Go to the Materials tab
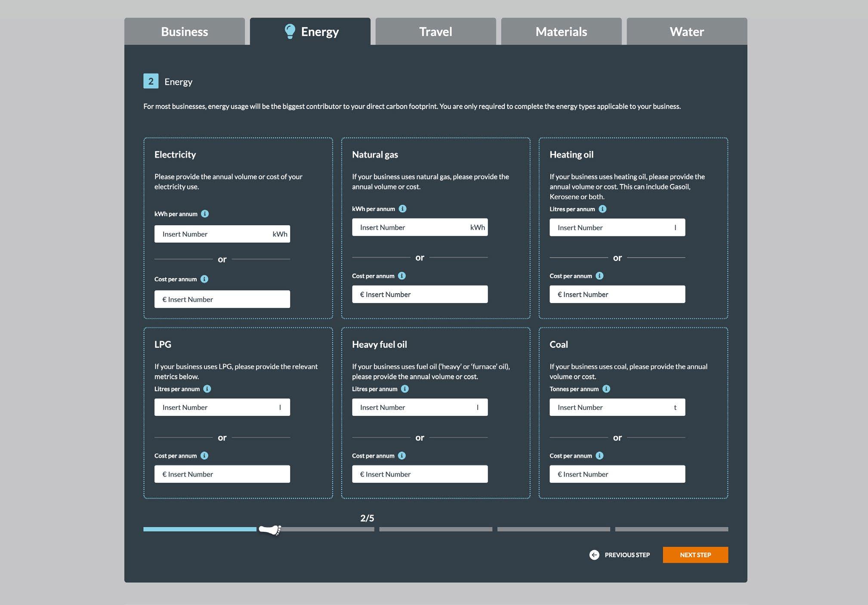This screenshot has height=605, width=868. [561, 31]
